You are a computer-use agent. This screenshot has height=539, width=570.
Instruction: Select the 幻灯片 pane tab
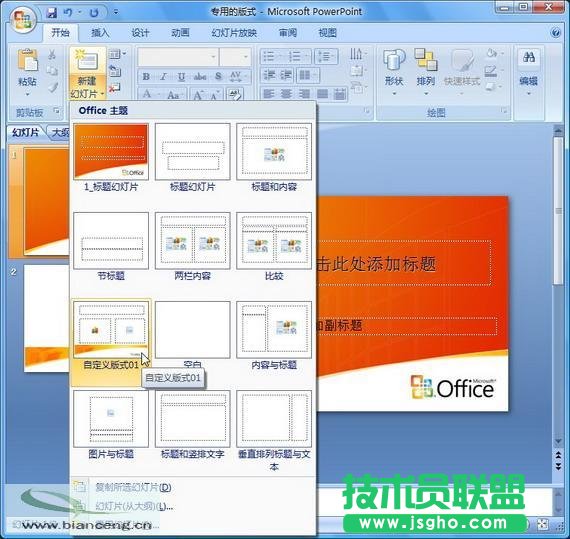click(25, 133)
